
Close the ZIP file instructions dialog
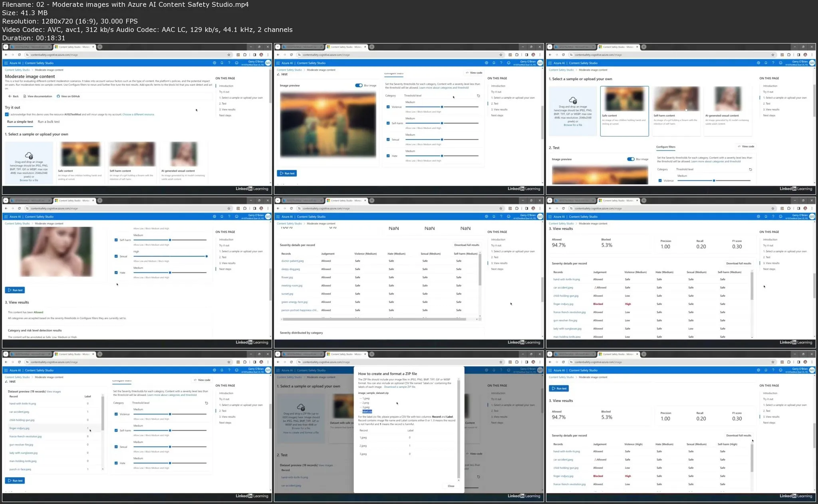(x=451, y=486)
